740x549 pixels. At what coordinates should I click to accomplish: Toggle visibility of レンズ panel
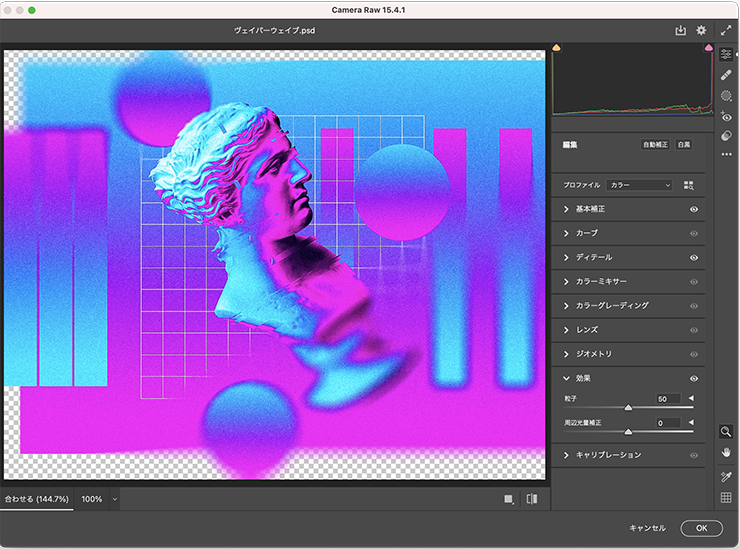point(694,330)
